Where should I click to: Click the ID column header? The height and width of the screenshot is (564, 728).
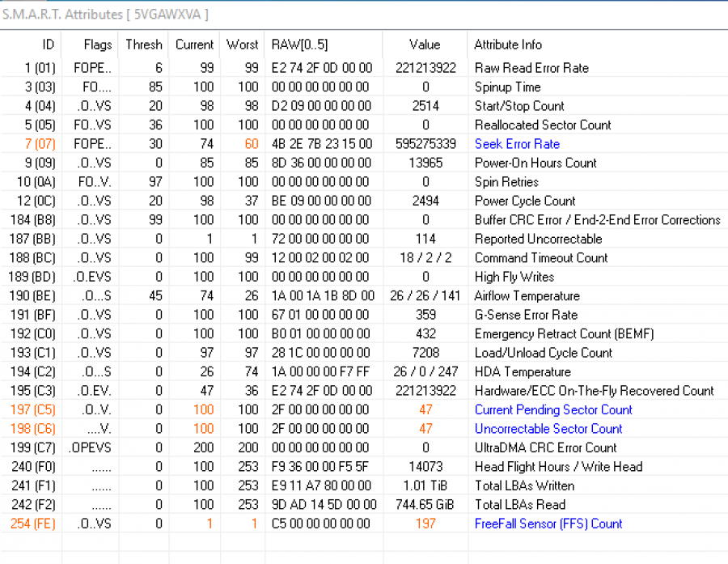click(x=48, y=45)
